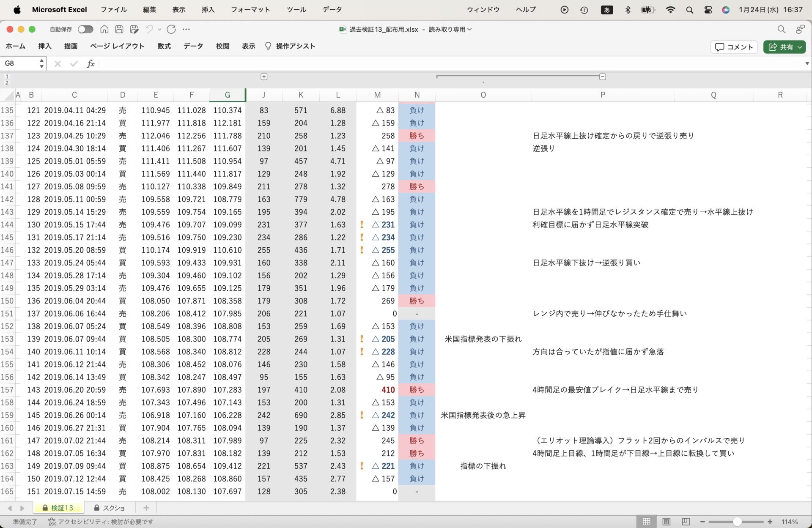Click the Home icon in title bar

[x=104, y=29]
